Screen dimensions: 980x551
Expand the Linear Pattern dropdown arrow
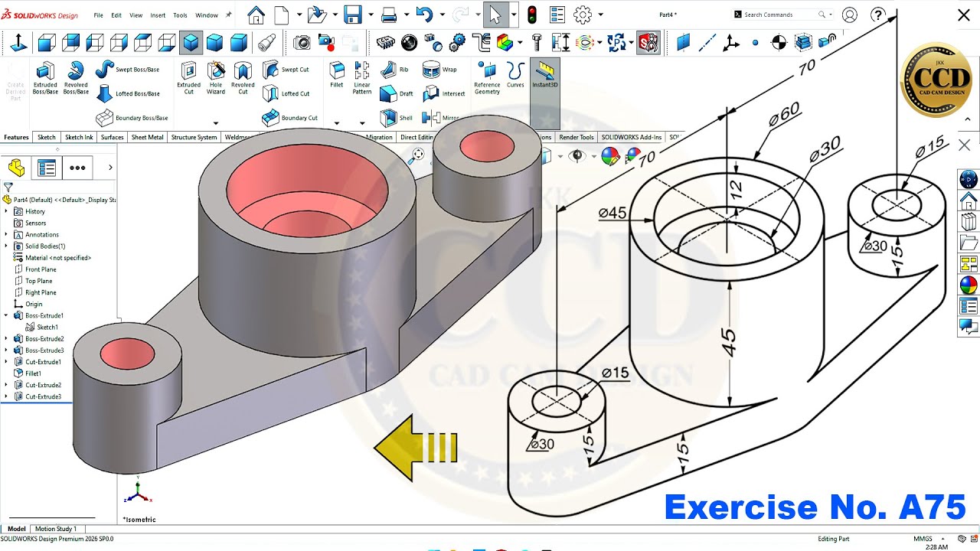coord(362,122)
